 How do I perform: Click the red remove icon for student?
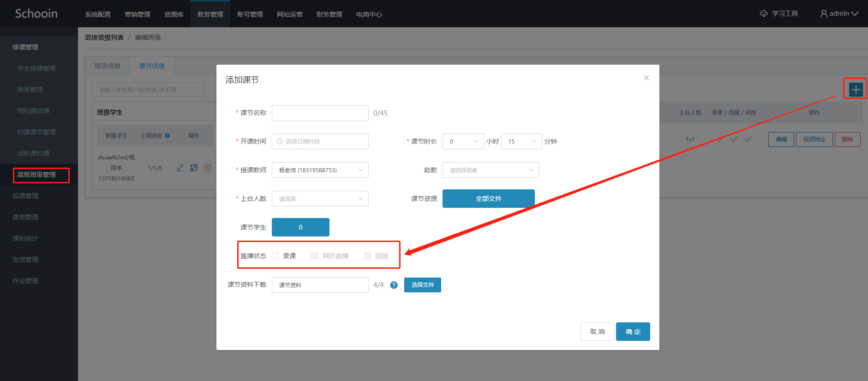coord(208,168)
